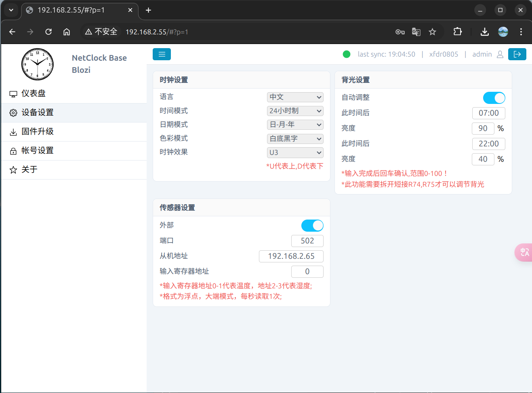Go back in browser history
Image resolution: width=532 pixels, height=393 pixels.
click(12, 32)
